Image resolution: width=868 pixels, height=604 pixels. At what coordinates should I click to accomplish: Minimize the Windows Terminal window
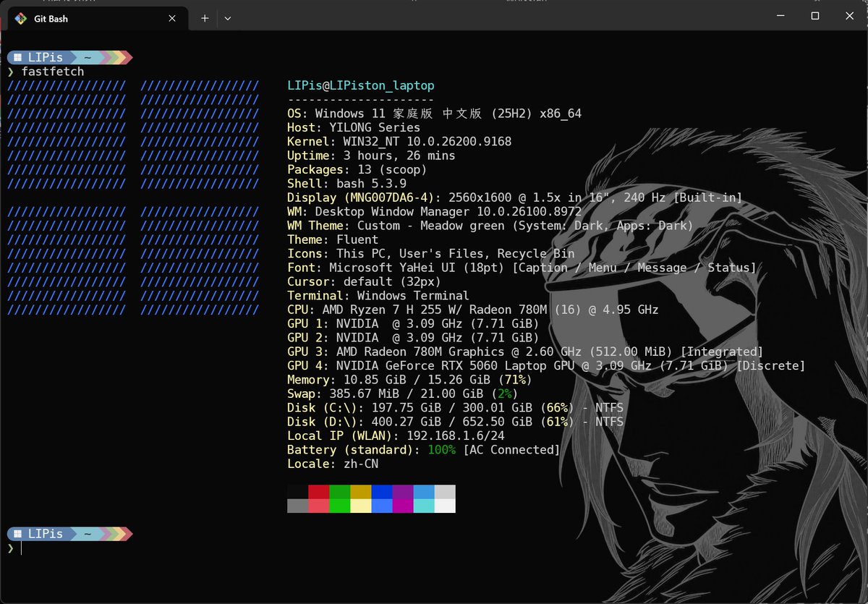[780, 15]
